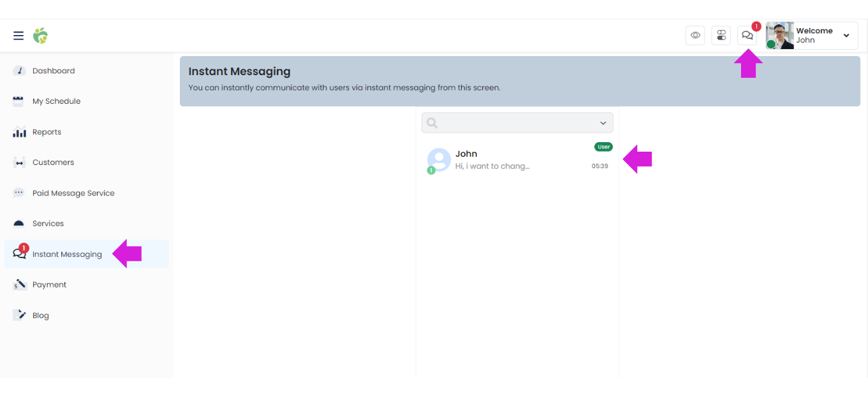Screen dimensions: 868x397
Task: Click the Blog pencil icon
Action: (20, 315)
